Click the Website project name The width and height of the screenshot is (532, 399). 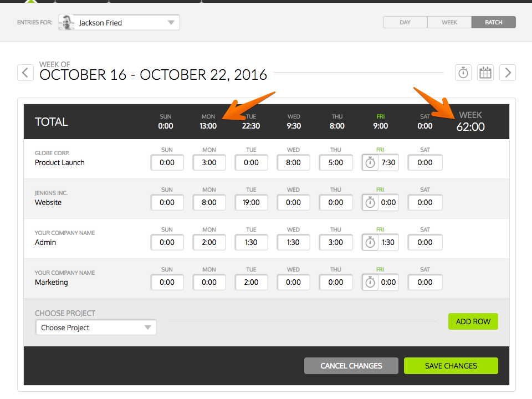[x=48, y=203]
